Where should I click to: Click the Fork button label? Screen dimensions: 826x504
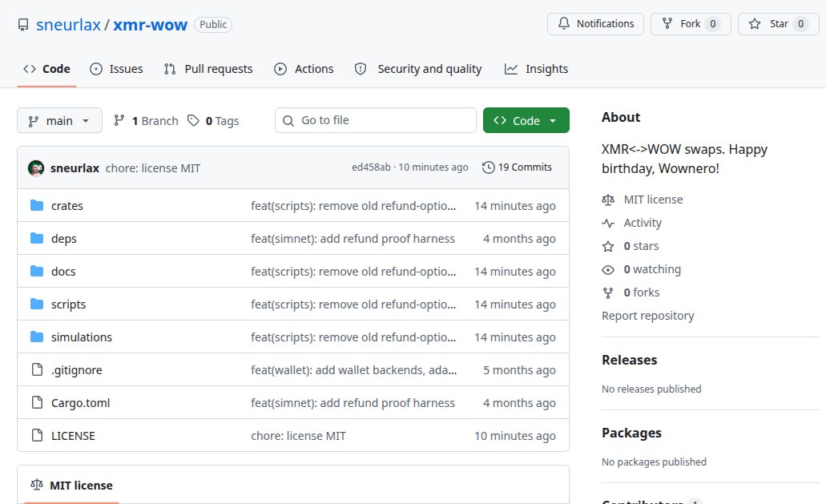pos(690,24)
